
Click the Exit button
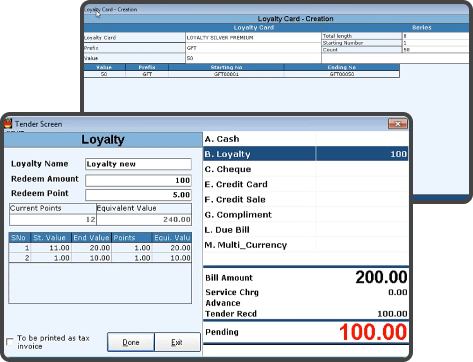point(177,342)
